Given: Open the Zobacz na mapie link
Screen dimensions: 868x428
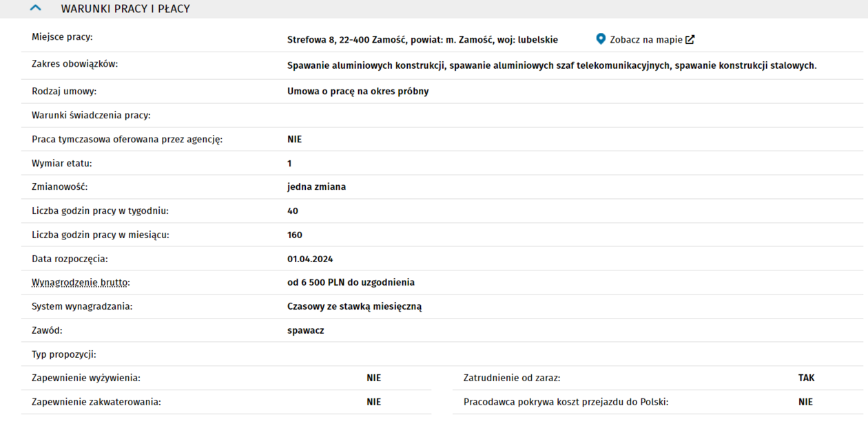Looking at the screenshot, I should tap(645, 40).
